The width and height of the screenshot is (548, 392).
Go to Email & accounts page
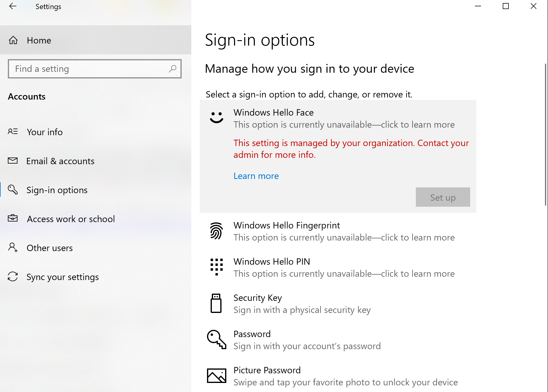60,161
